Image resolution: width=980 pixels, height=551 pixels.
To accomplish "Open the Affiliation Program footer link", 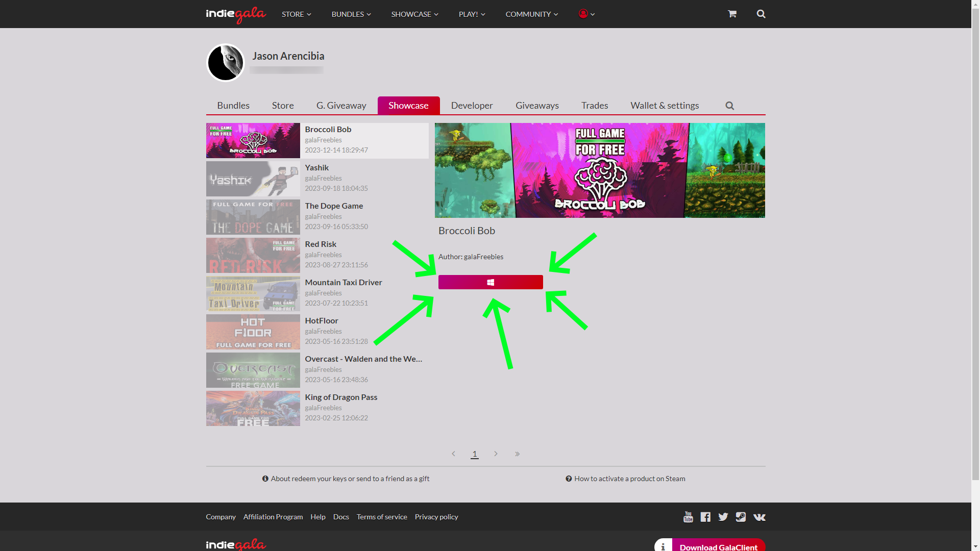I will pos(273,517).
